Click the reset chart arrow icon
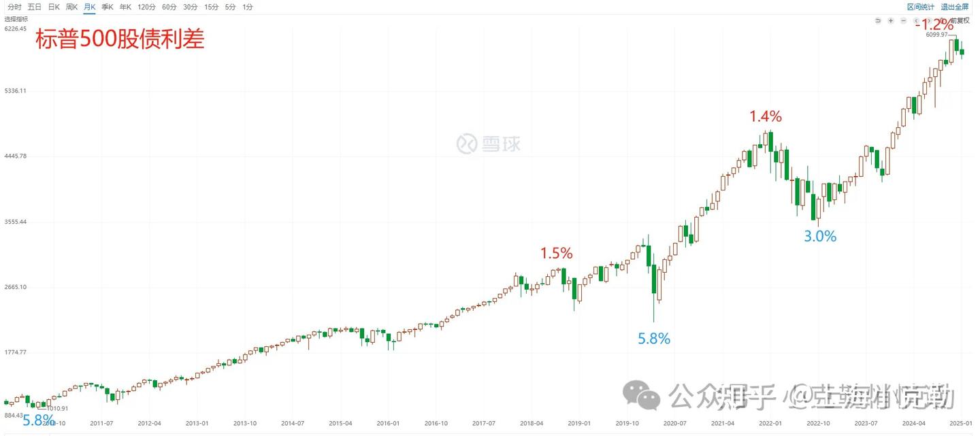Screen dimensions: 980x436 tap(878, 20)
